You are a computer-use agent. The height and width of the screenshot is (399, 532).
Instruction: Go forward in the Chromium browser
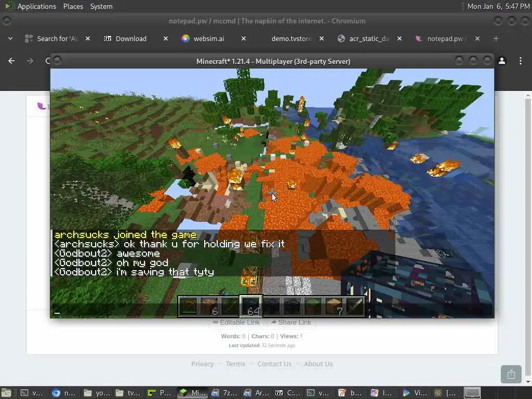tap(30, 61)
